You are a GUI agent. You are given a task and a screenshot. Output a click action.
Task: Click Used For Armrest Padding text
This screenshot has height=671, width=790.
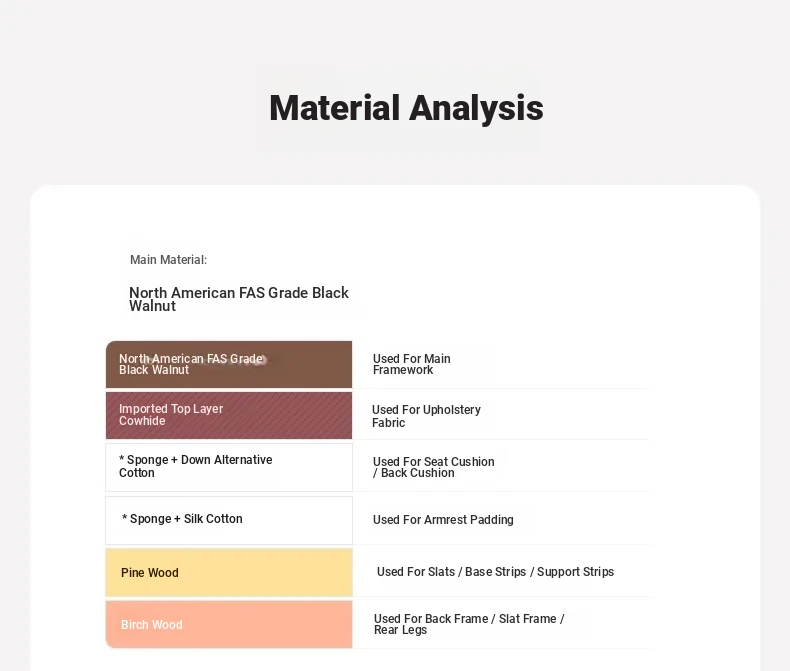[x=443, y=520]
